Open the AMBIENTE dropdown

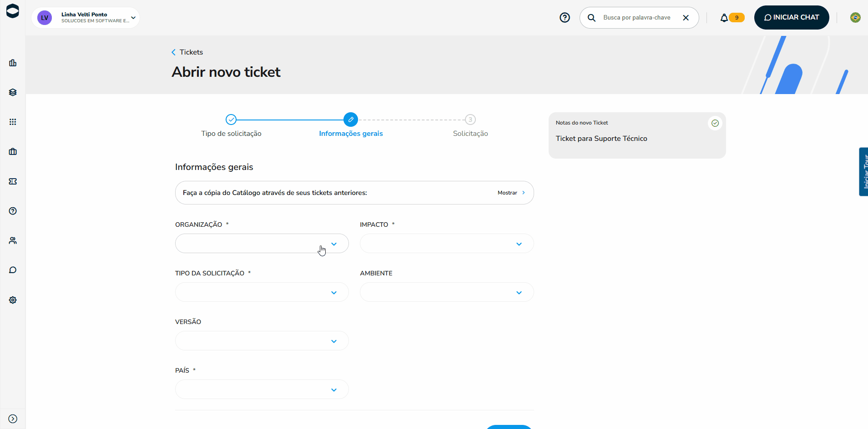pos(447,292)
